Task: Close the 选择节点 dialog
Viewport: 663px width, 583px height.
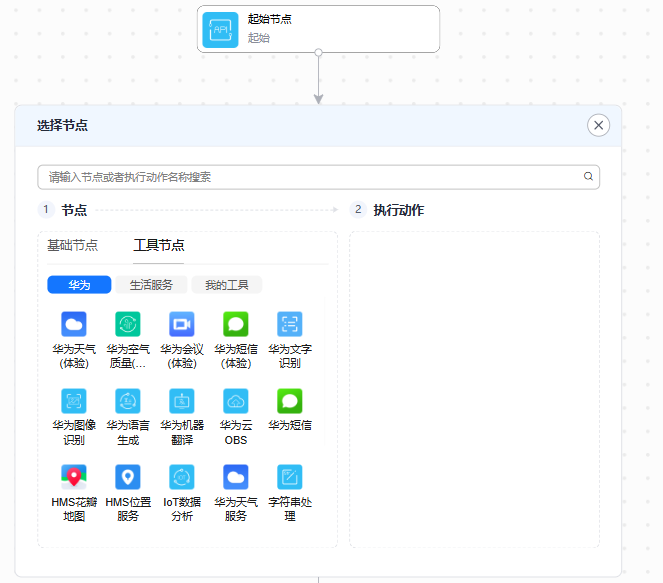Action: point(598,125)
